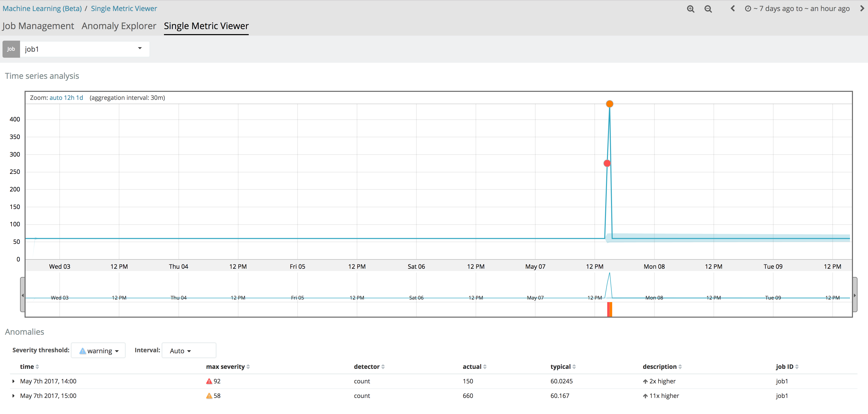Expand the May 7th 14:00 anomaly row
This screenshot has height=414, width=868.
[x=14, y=381]
